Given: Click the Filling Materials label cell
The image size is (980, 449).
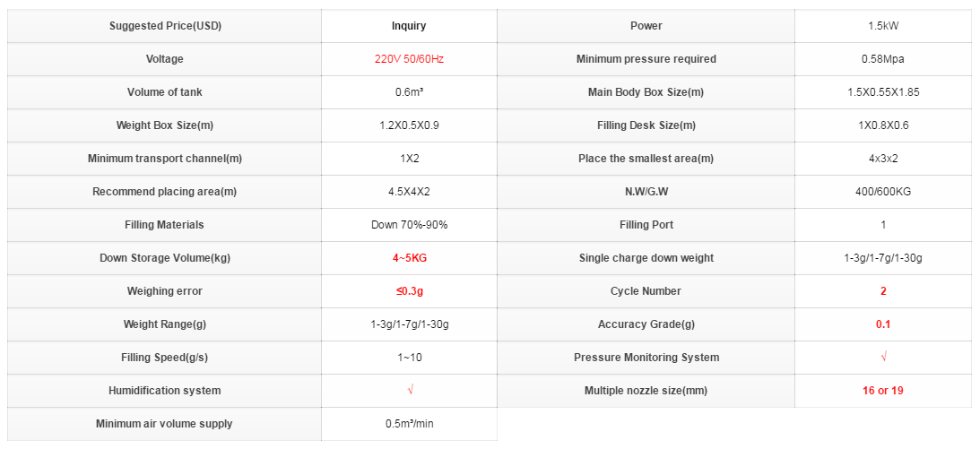Looking at the screenshot, I should 165,225.
